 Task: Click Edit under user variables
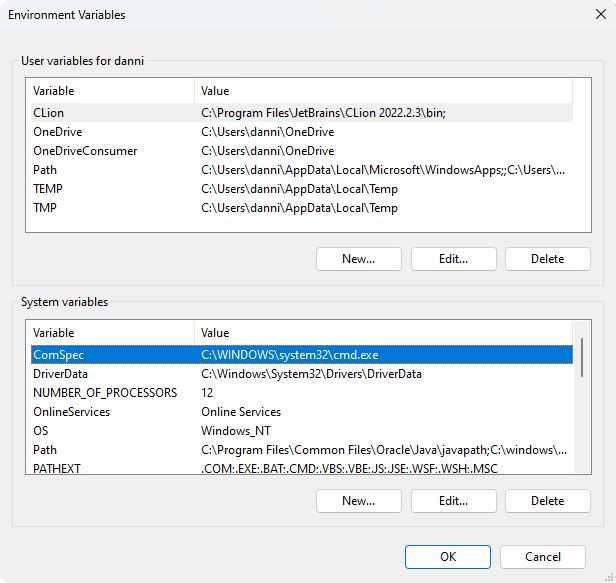pyautogui.click(x=454, y=259)
